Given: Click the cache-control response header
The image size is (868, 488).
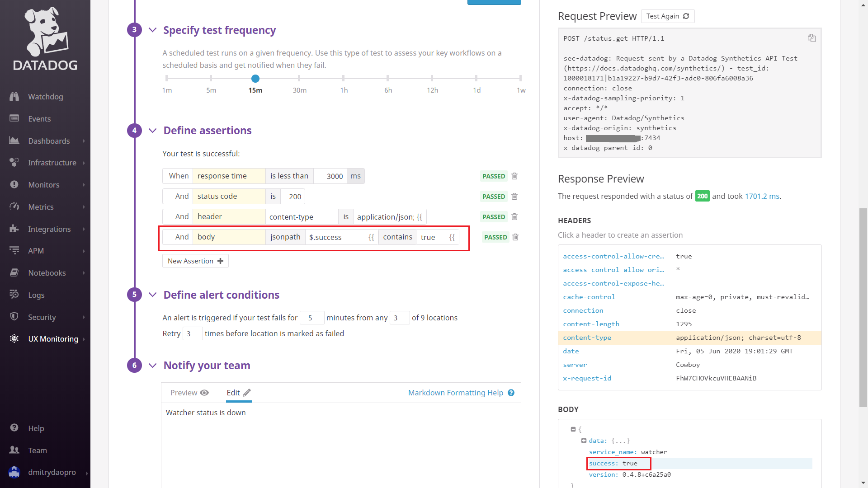Looking at the screenshot, I should pyautogui.click(x=589, y=297).
